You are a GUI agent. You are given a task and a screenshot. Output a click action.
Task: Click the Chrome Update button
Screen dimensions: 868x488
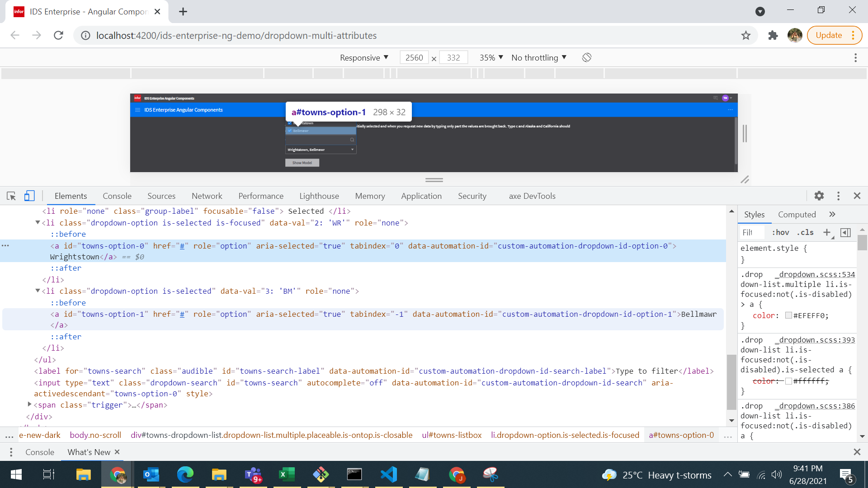(834, 35)
